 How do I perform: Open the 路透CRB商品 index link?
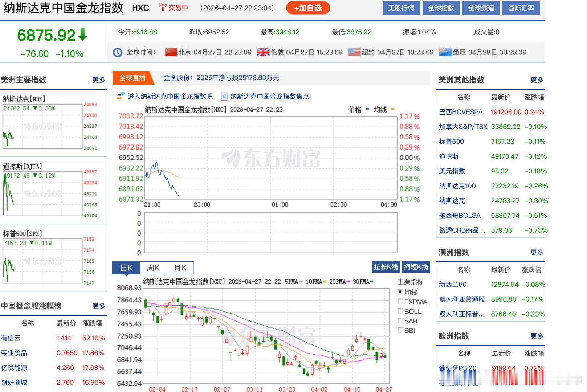click(x=462, y=230)
